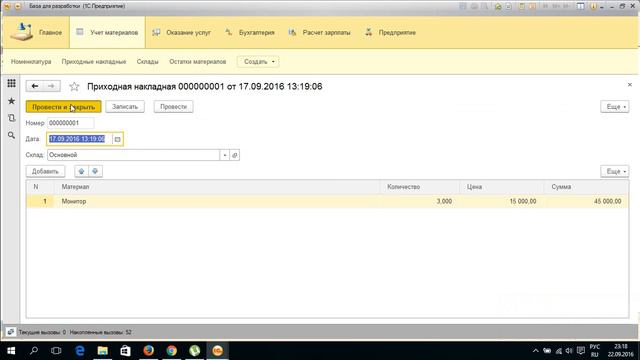Viewport: 640px width, 360px height.
Task: Click the performance indicator icon in status bar
Action: point(11,332)
